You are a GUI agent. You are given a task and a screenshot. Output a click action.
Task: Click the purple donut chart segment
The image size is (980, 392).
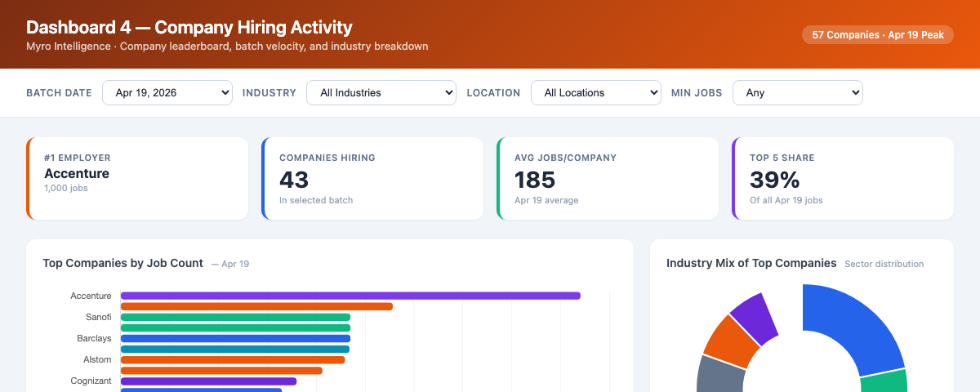(756, 316)
